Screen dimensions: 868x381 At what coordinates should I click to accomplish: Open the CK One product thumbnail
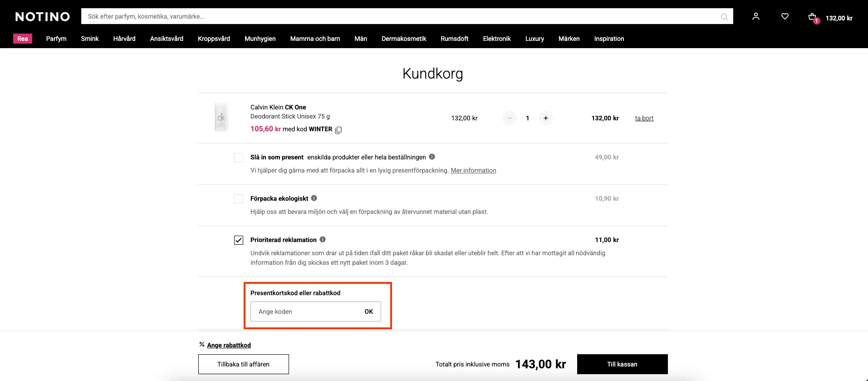[221, 117]
